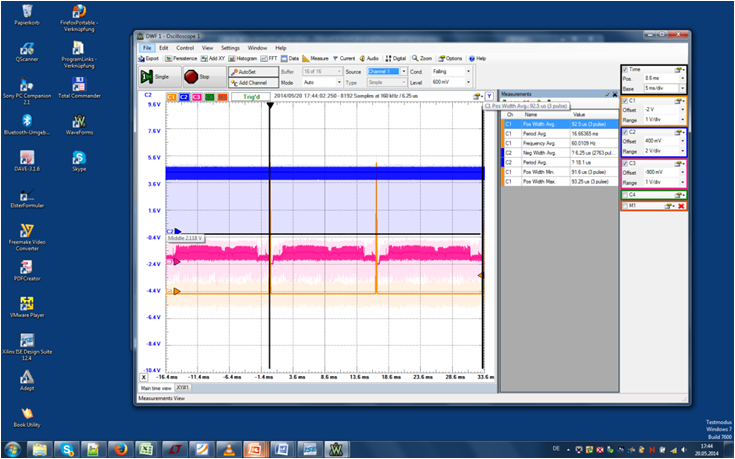Toggle Persistence view in the toolbar
735x459 pixels.
[x=182, y=59]
